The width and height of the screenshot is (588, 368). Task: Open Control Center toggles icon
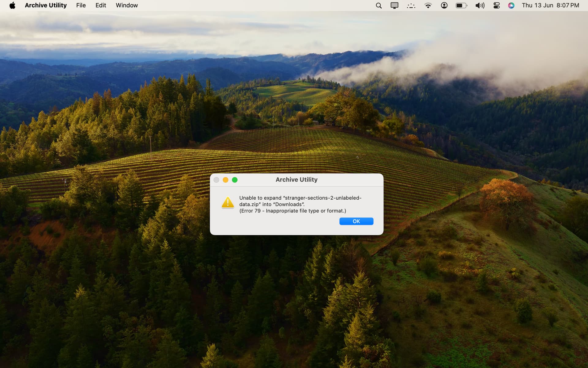tap(496, 6)
